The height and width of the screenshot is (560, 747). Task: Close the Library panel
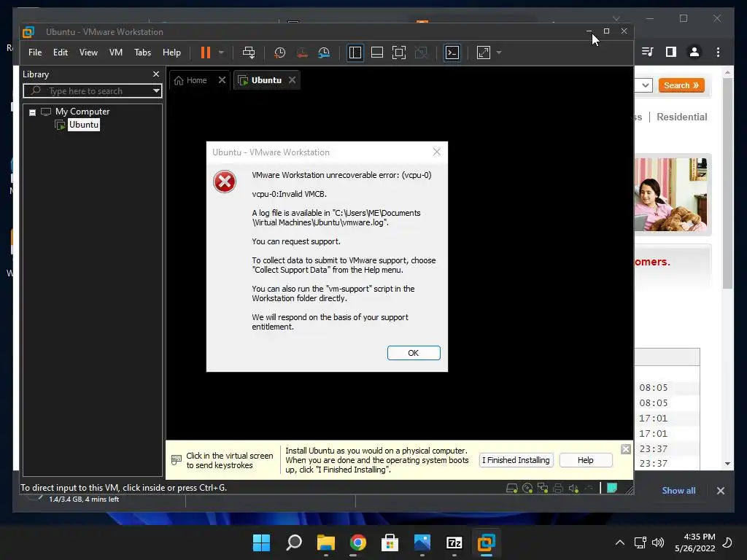point(156,74)
